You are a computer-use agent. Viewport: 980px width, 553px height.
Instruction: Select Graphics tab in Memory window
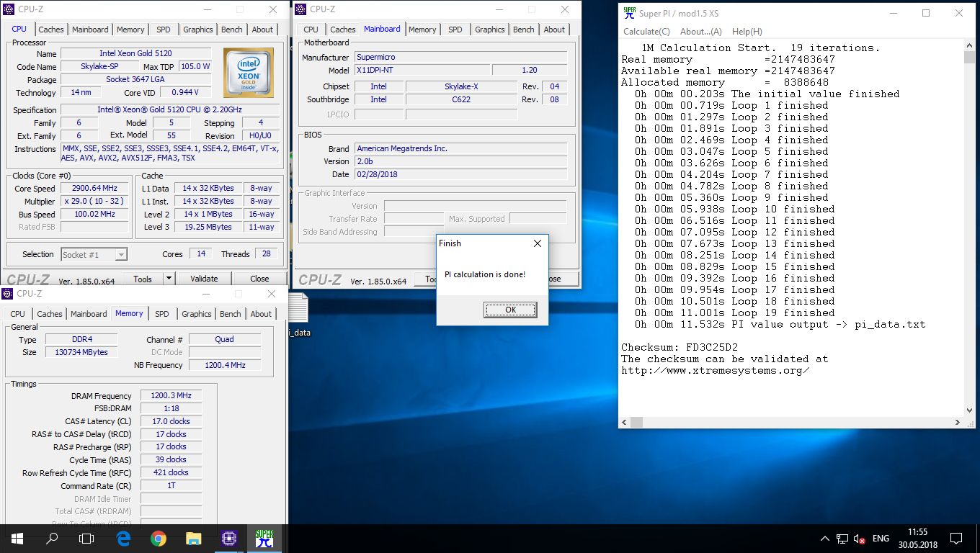[197, 314]
